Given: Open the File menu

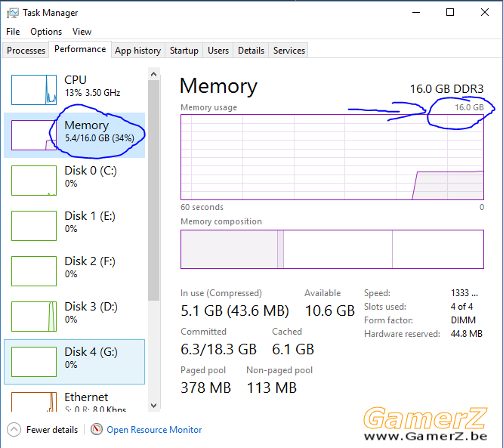Looking at the screenshot, I should 13,32.
